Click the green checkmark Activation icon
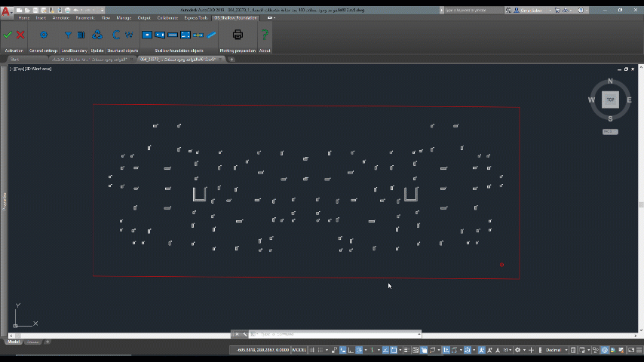 tap(8, 35)
